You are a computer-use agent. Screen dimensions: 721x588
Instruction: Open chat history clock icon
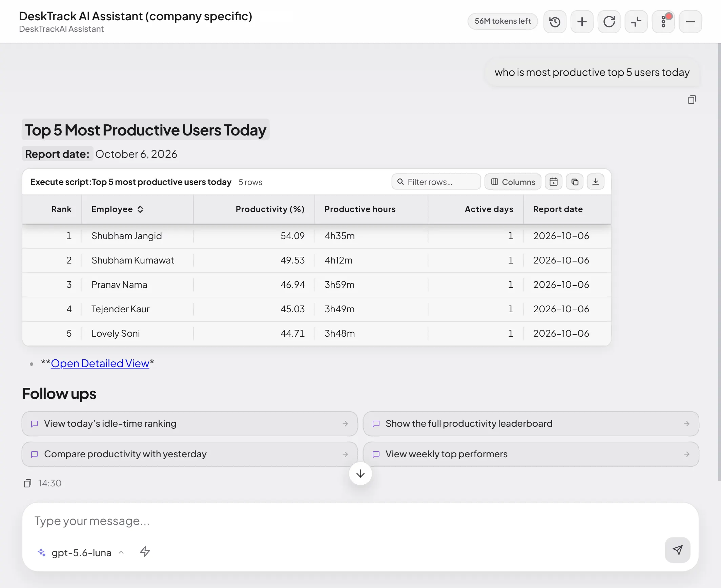tap(555, 22)
